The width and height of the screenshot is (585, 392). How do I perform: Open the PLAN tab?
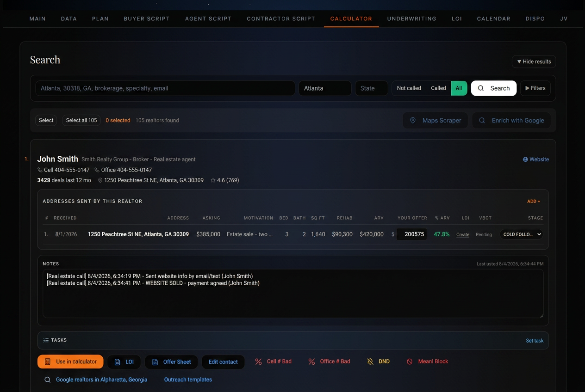tap(100, 19)
